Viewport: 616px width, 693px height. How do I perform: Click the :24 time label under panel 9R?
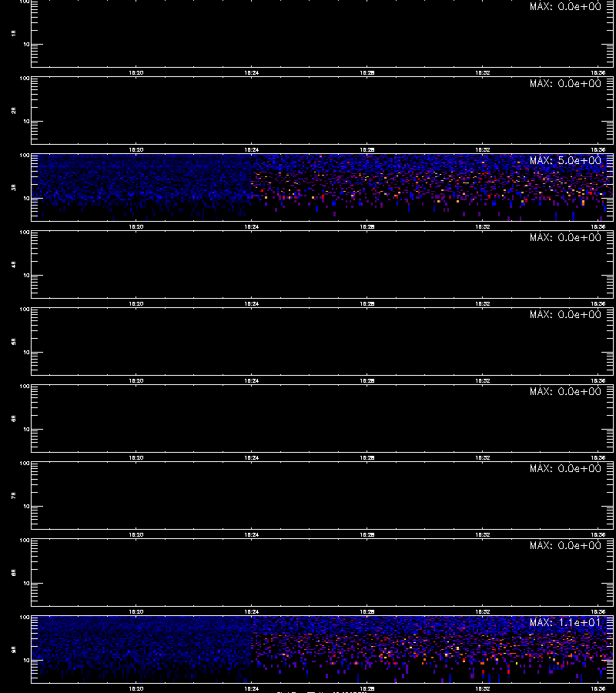click(252, 688)
